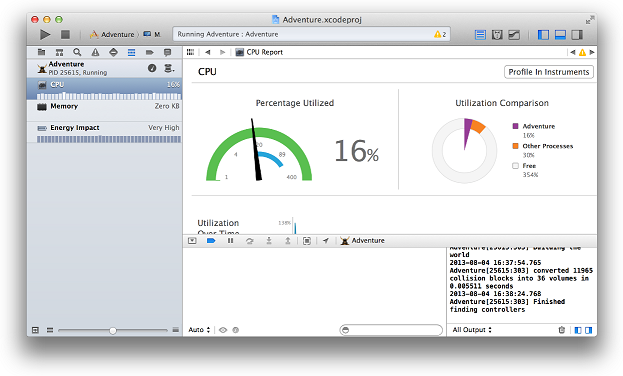Open the All Output dropdown
623x376 pixels.
click(x=472, y=330)
